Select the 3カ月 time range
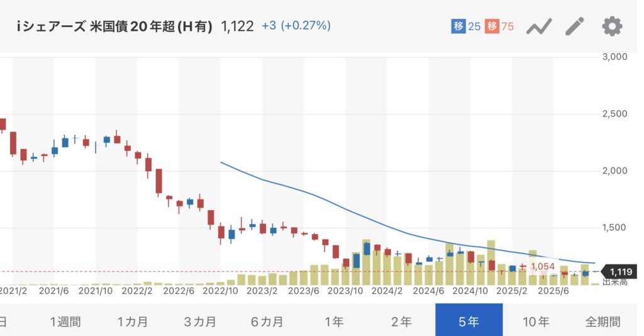Screen dimensions: 644x336 200,322
